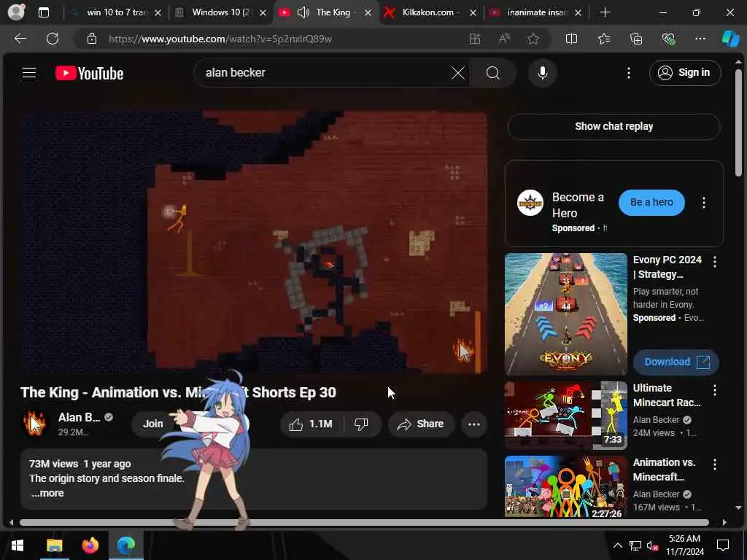The image size is (747, 560).
Task: Open the notification center icon
Action: [x=723, y=545]
